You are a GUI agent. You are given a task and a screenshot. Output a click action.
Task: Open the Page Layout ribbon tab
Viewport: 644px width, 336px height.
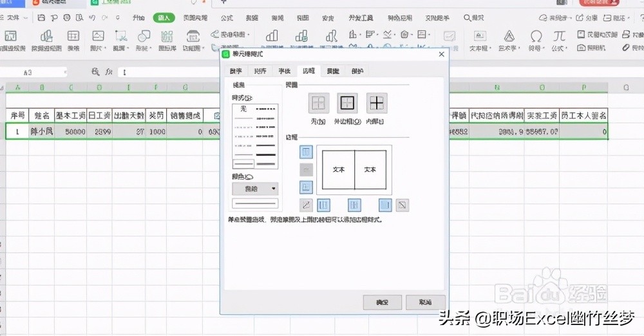click(196, 18)
